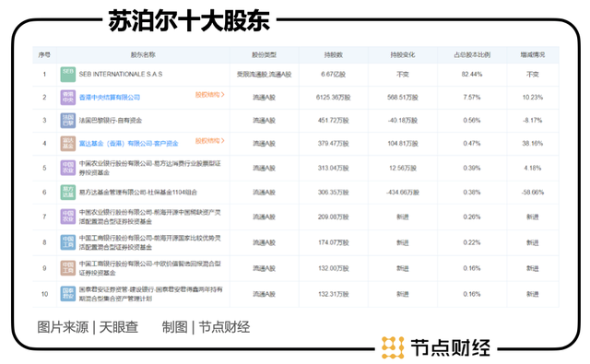590x364 pixels.
Task: Click the 股东名称 column header
Action: (143, 55)
